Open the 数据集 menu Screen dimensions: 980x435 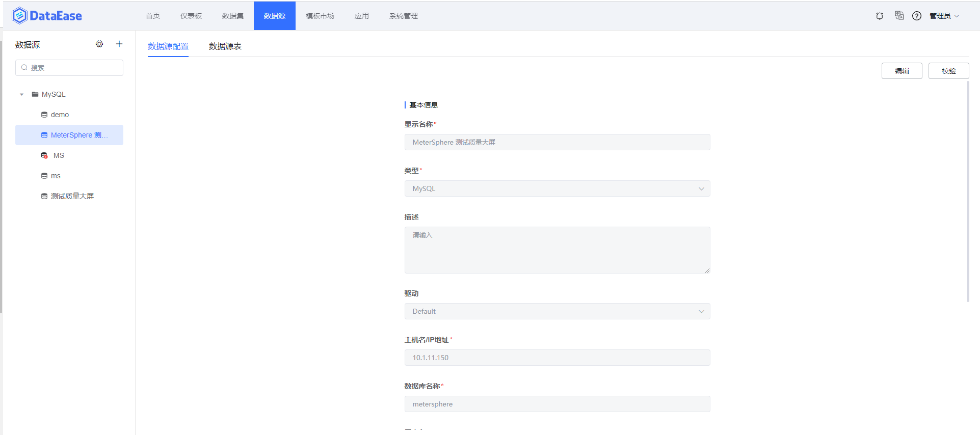233,16
